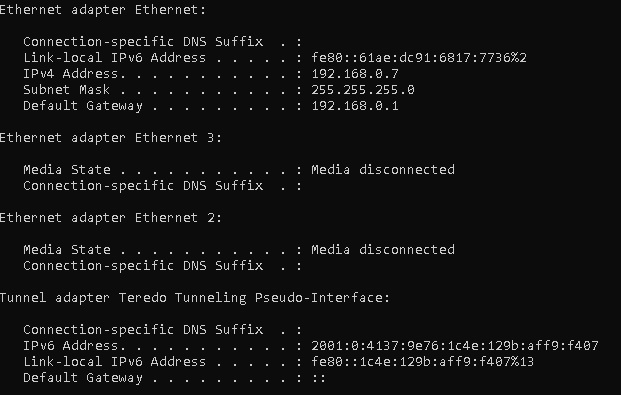Click the "Ethernet adapter Ethernet 2:" heading
This screenshot has height=395, width=621.
(x=111, y=218)
